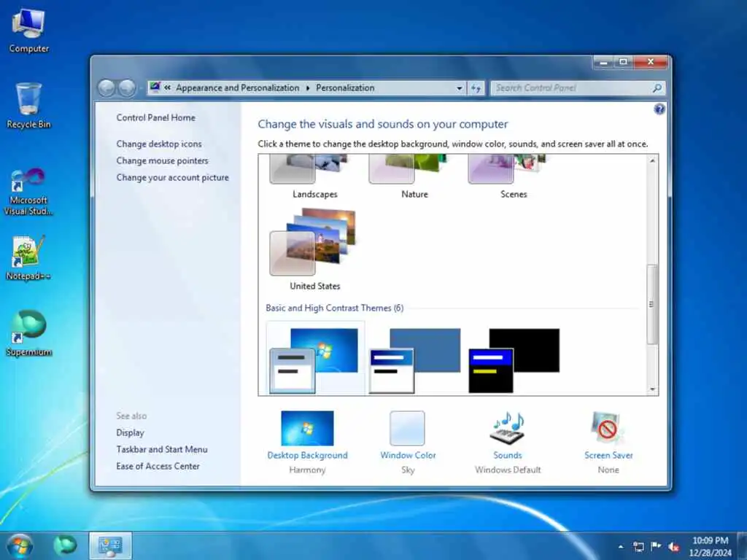Open the Window Color swatch
Viewport: 747px width, 560px height.
407,428
